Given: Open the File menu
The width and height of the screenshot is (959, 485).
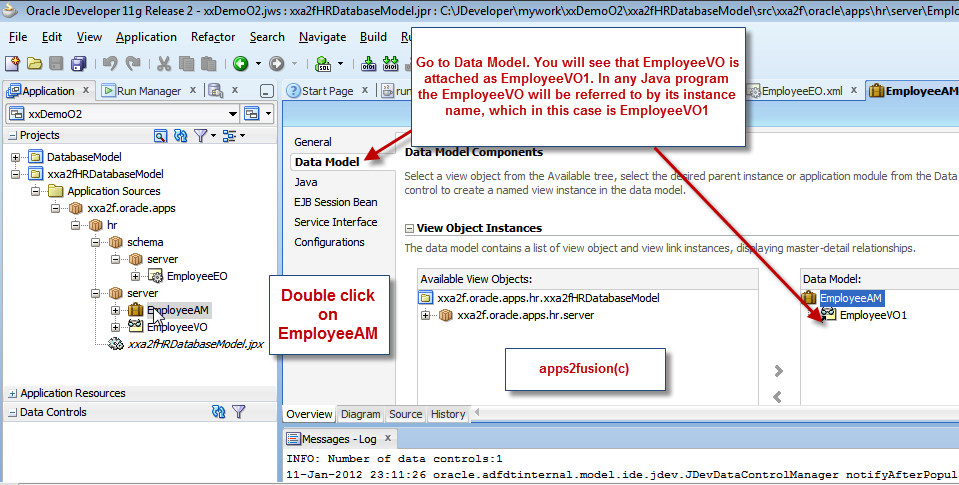Looking at the screenshot, I should pyautogui.click(x=18, y=37).
